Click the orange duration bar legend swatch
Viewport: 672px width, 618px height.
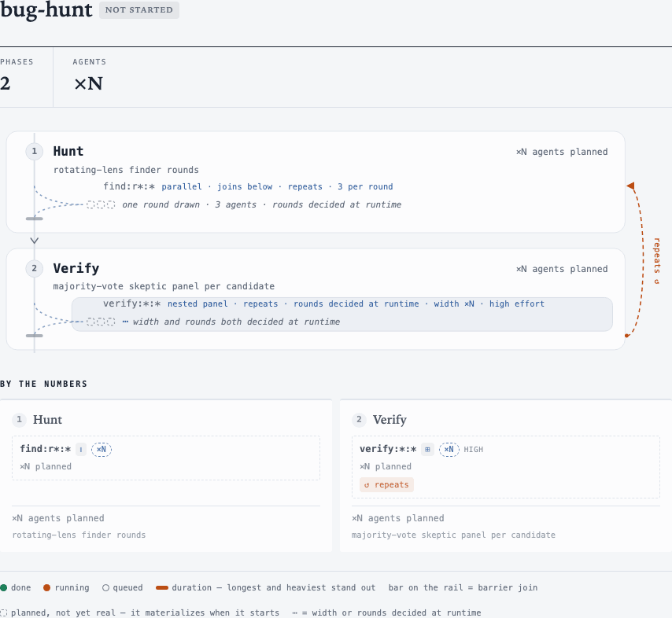[162, 587]
